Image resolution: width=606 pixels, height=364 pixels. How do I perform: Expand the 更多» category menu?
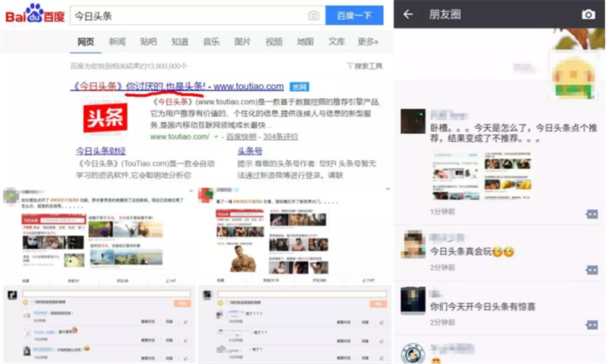pyautogui.click(x=368, y=41)
